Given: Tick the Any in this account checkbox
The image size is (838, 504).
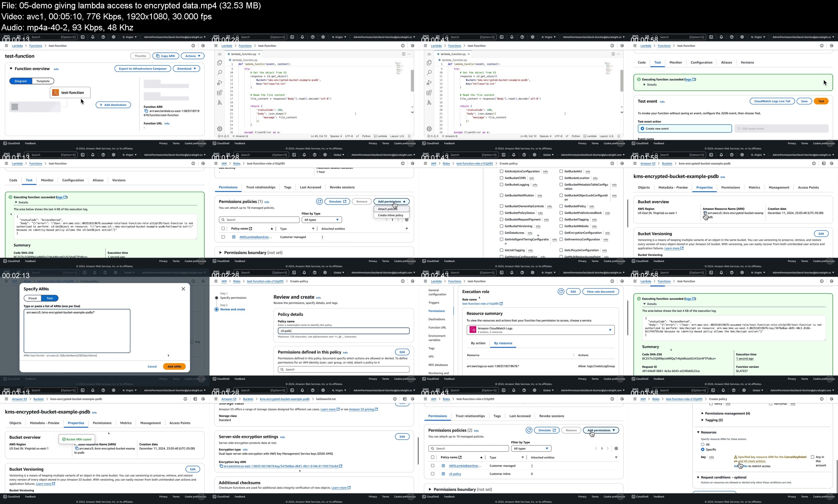Looking at the screenshot, I should 813,457.
